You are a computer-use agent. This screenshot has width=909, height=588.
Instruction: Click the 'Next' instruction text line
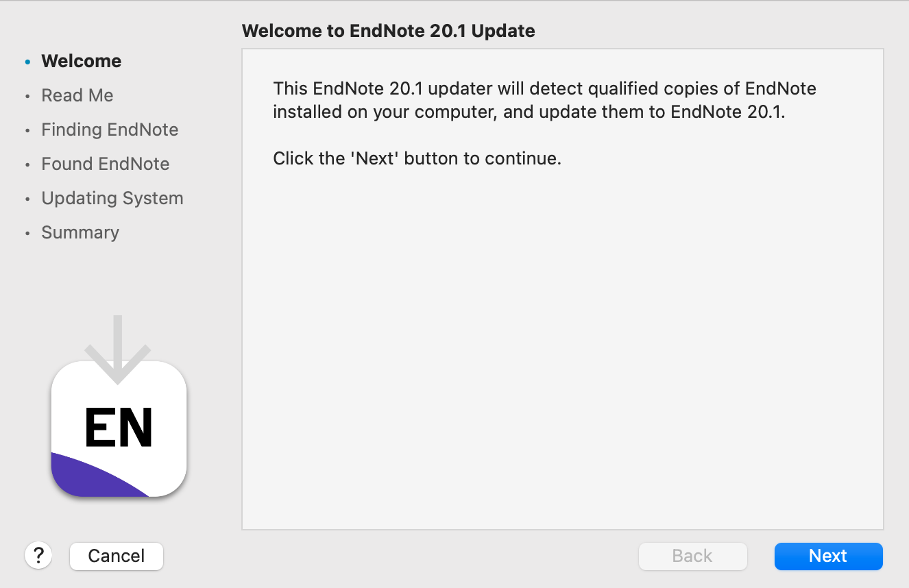pyautogui.click(x=417, y=158)
